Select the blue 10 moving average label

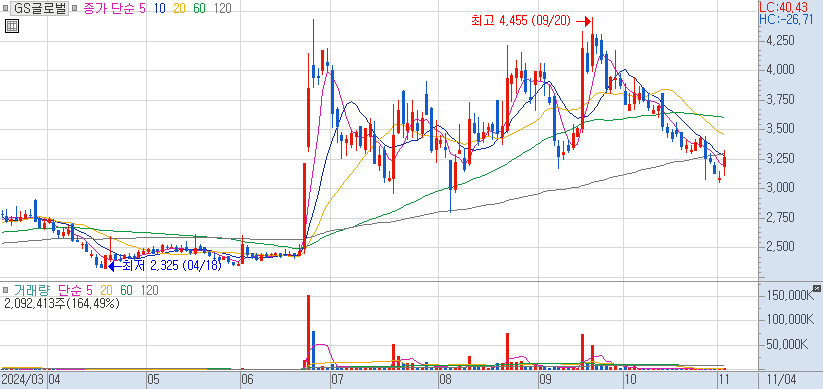(x=160, y=8)
